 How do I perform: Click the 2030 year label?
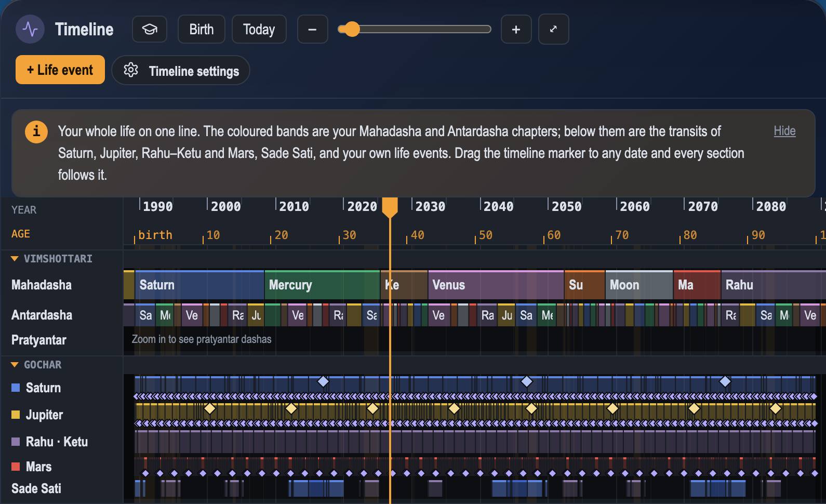430,206
